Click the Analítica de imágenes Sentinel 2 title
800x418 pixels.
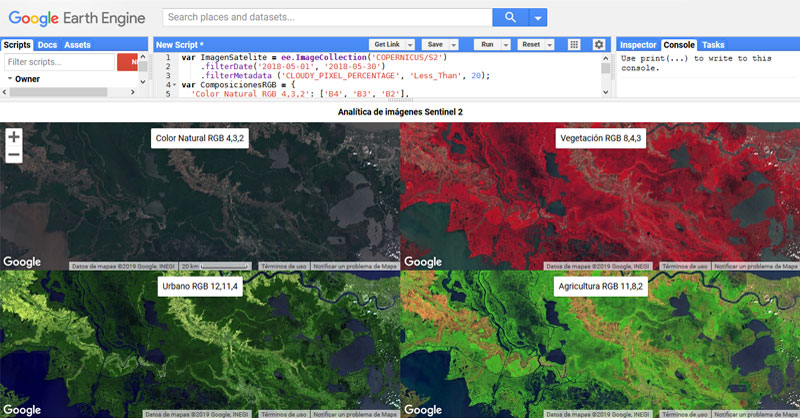click(400, 112)
